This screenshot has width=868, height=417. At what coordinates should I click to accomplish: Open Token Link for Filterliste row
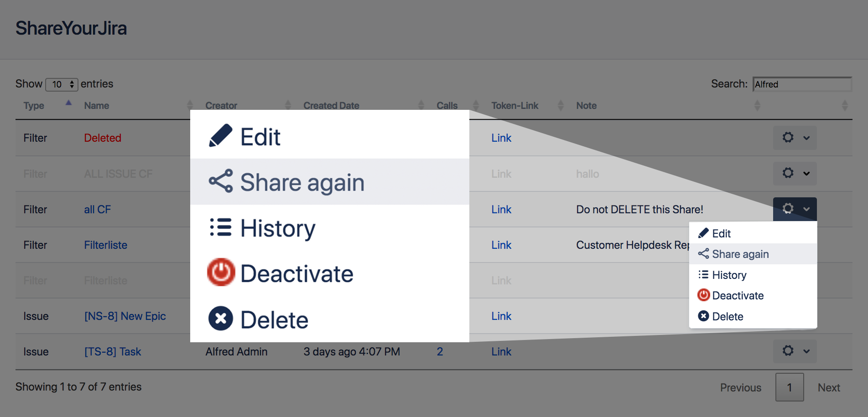coord(501,245)
